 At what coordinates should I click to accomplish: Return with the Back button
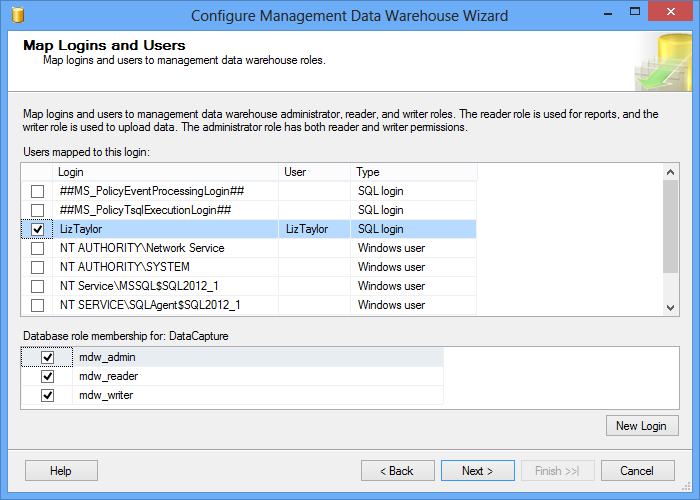coord(398,471)
